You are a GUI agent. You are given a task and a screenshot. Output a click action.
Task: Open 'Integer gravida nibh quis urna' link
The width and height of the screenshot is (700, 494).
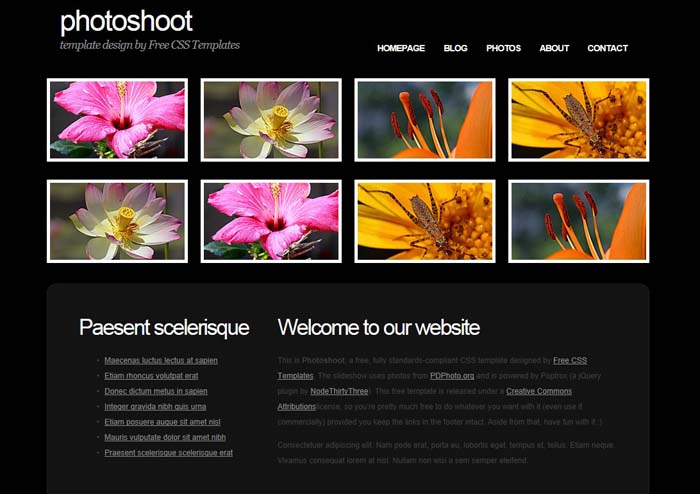[155, 407]
